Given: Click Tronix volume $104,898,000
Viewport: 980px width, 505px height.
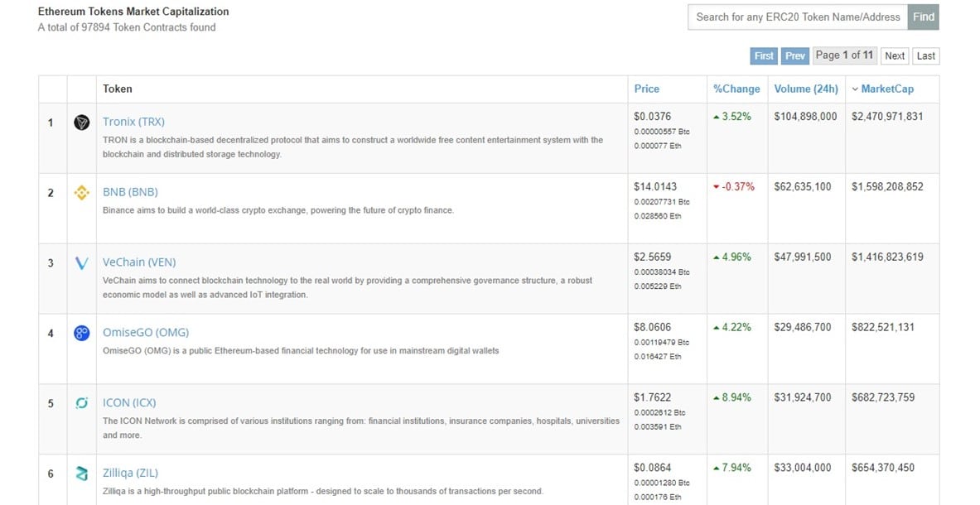Looking at the screenshot, I should pos(805,116).
